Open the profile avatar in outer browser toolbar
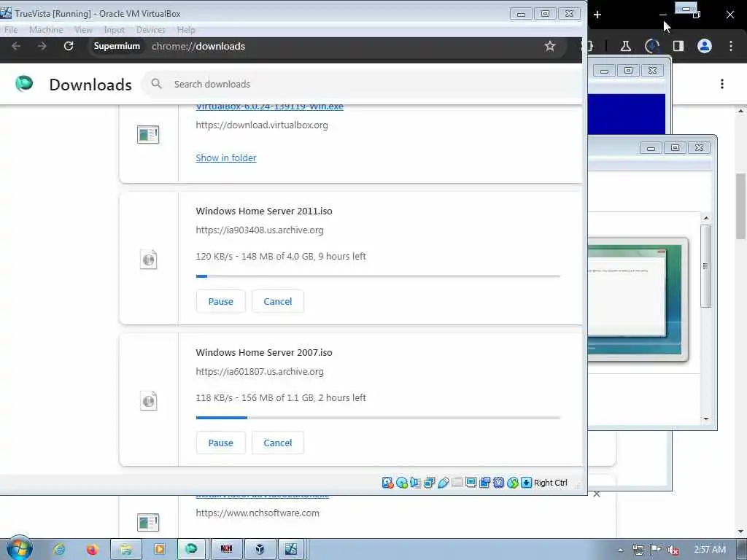 click(705, 46)
